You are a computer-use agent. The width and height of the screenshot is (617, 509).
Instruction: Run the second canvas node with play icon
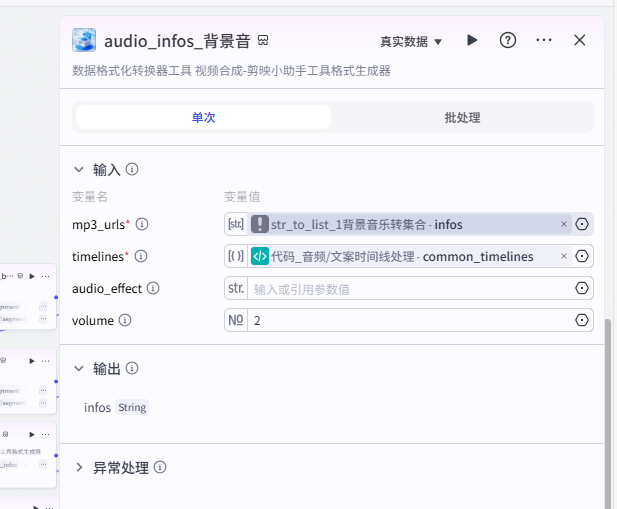(32, 361)
